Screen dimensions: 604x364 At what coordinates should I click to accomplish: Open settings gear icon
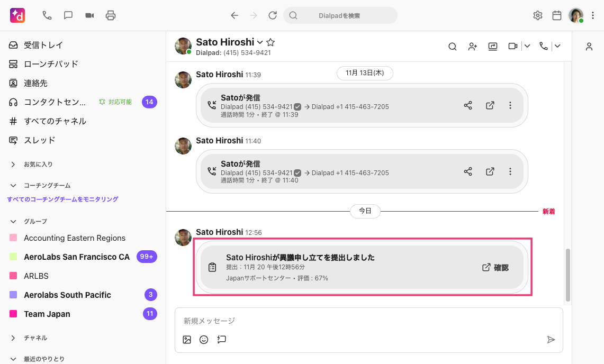pyautogui.click(x=538, y=15)
